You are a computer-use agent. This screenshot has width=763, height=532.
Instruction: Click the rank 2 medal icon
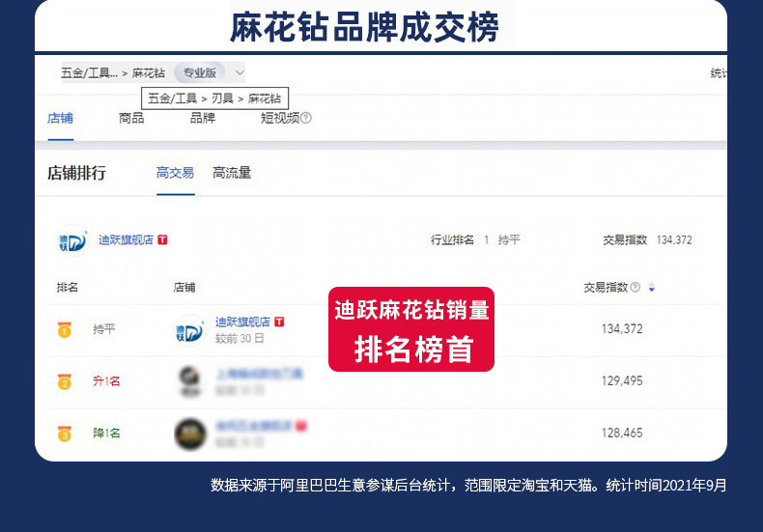[65, 381]
